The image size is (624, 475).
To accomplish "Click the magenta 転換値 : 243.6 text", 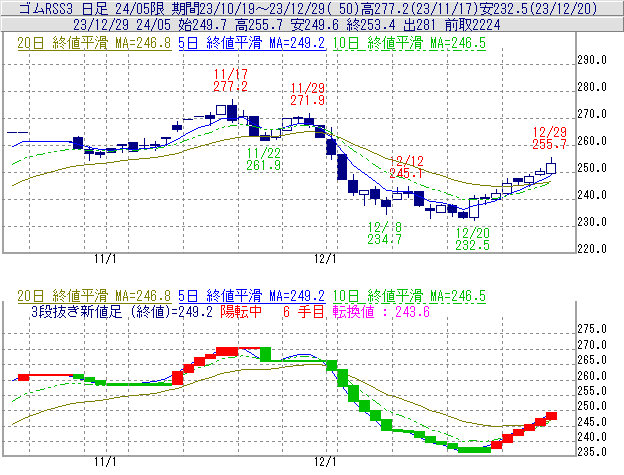I will point(381,311).
